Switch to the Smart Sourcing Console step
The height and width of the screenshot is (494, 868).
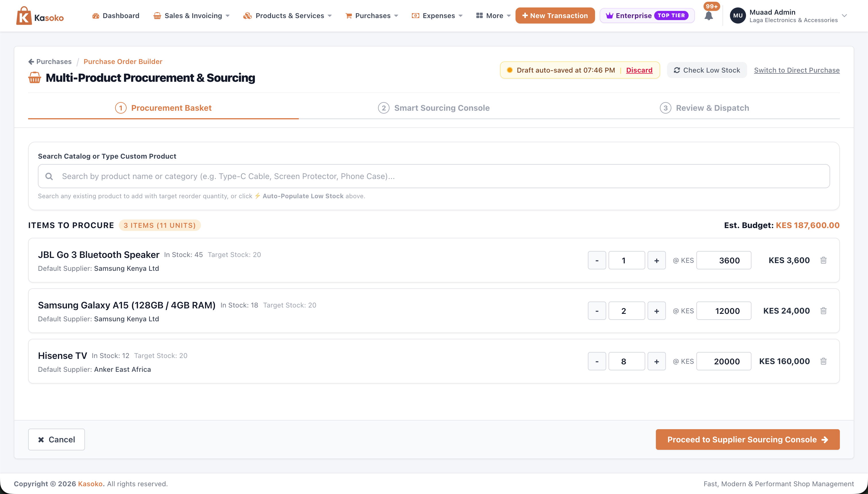pos(434,108)
